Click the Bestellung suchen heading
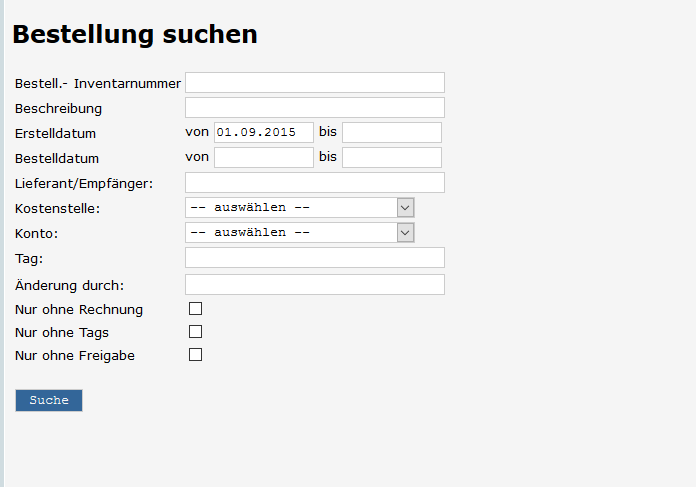Image resolution: width=696 pixels, height=487 pixels. coord(135,34)
